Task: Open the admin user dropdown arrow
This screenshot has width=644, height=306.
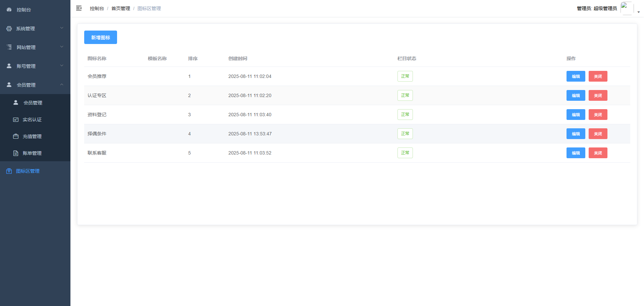Action: (639, 12)
